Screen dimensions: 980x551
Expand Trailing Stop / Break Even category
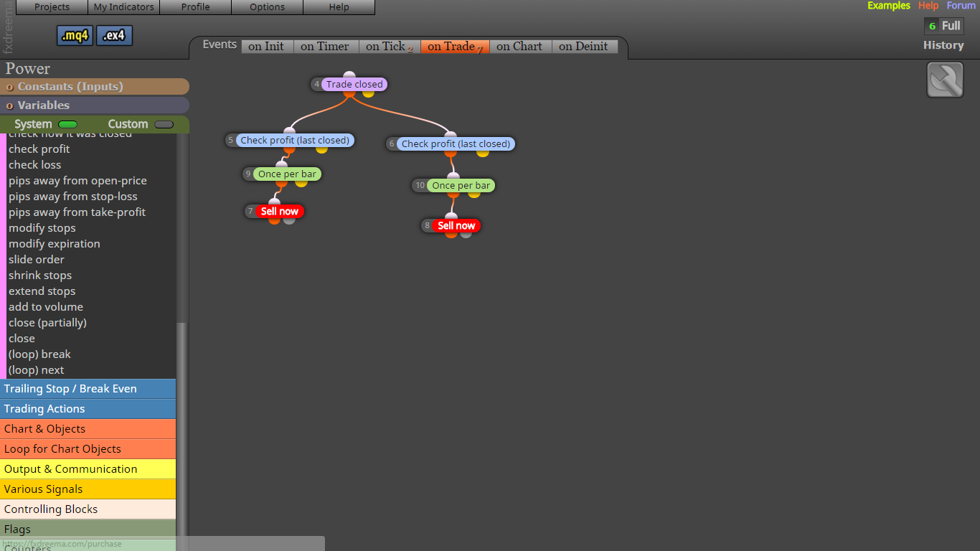(88, 389)
